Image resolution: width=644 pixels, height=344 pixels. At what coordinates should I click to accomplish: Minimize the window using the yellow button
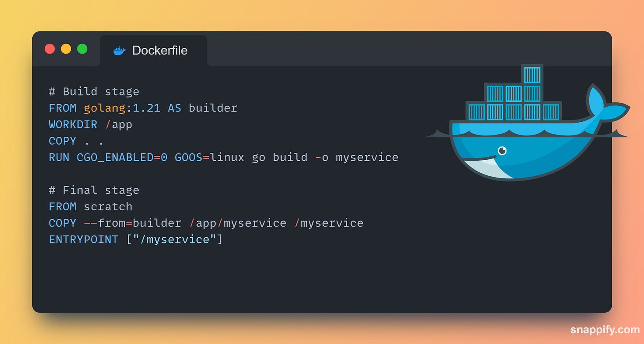[66, 49]
